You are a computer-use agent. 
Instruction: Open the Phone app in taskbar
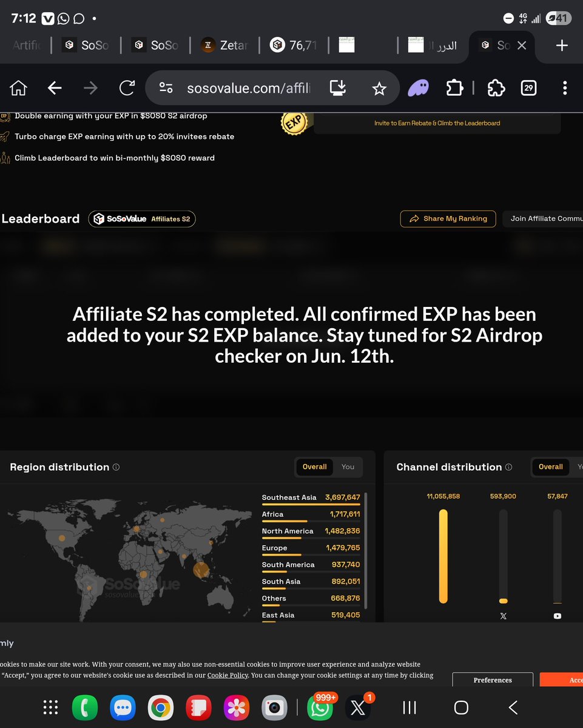point(84,707)
